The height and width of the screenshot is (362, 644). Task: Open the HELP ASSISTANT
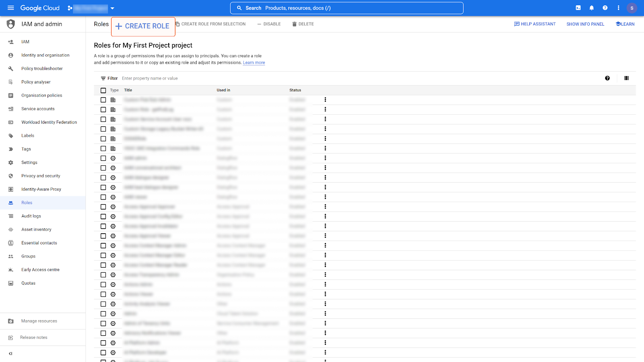(535, 24)
